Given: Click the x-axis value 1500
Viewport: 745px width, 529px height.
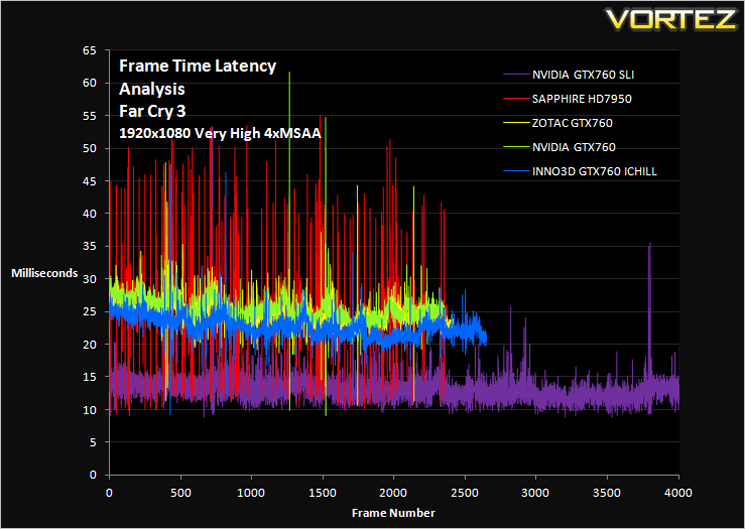Looking at the screenshot, I should point(323,493).
